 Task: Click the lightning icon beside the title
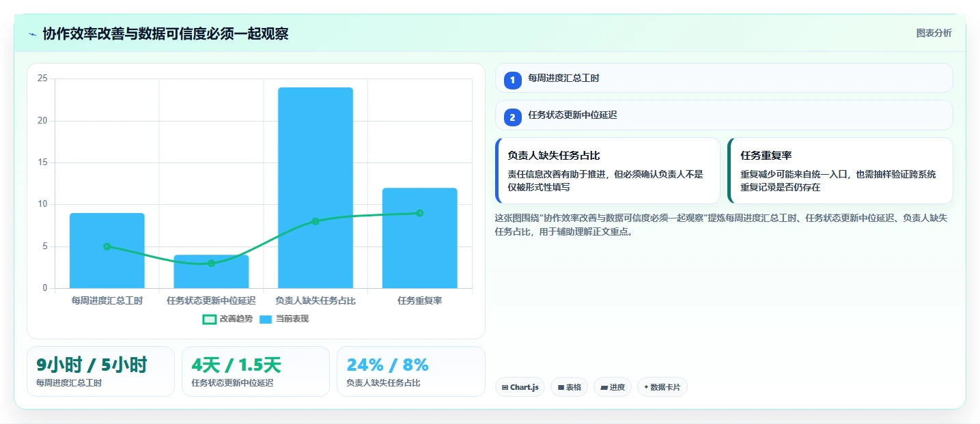click(x=32, y=34)
